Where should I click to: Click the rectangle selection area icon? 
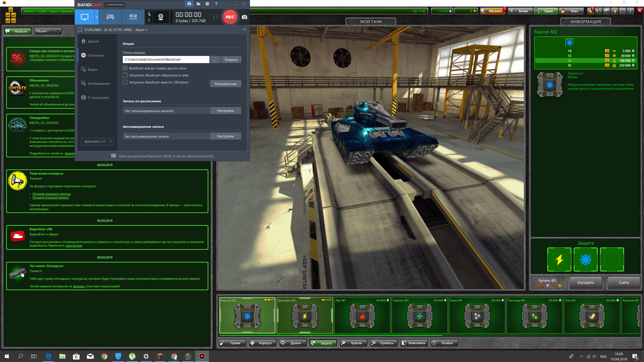tap(80, 30)
